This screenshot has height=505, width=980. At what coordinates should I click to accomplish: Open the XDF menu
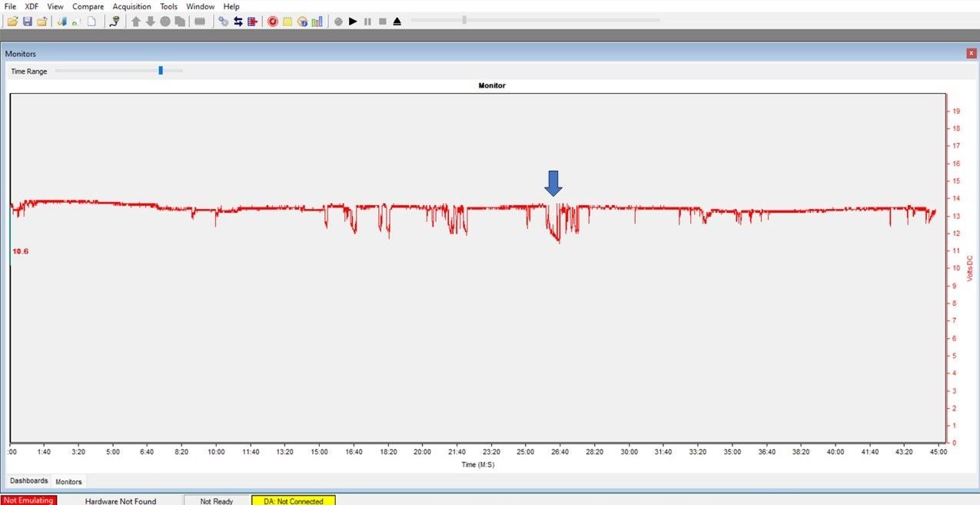32,6
